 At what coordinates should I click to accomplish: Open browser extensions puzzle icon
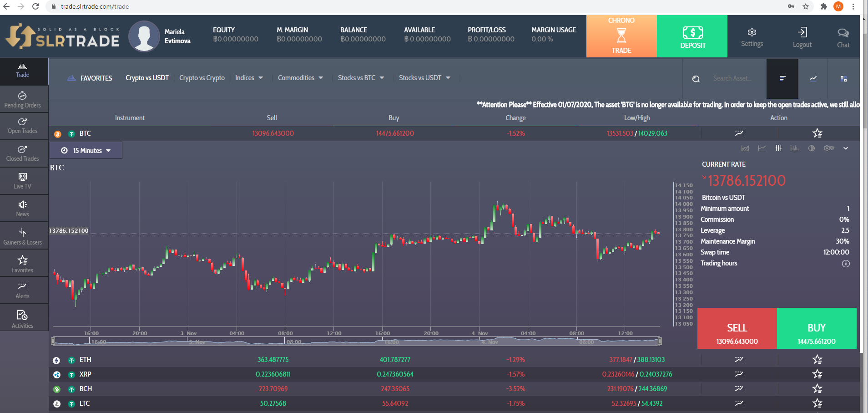[x=824, y=6]
